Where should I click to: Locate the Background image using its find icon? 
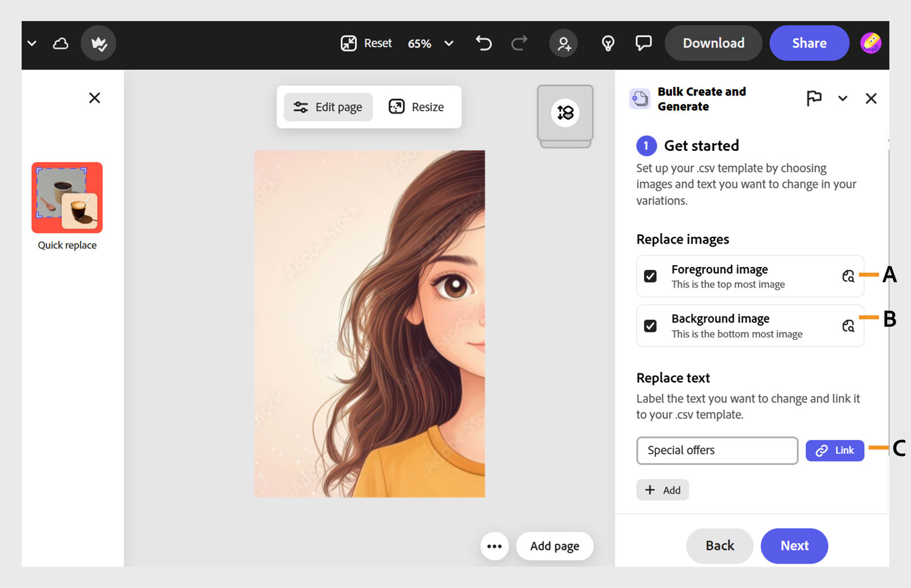[848, 326]
